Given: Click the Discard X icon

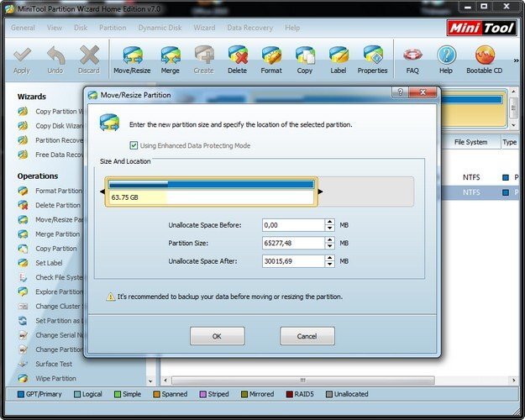Looking at the screenshot, I should coord(89,55).
